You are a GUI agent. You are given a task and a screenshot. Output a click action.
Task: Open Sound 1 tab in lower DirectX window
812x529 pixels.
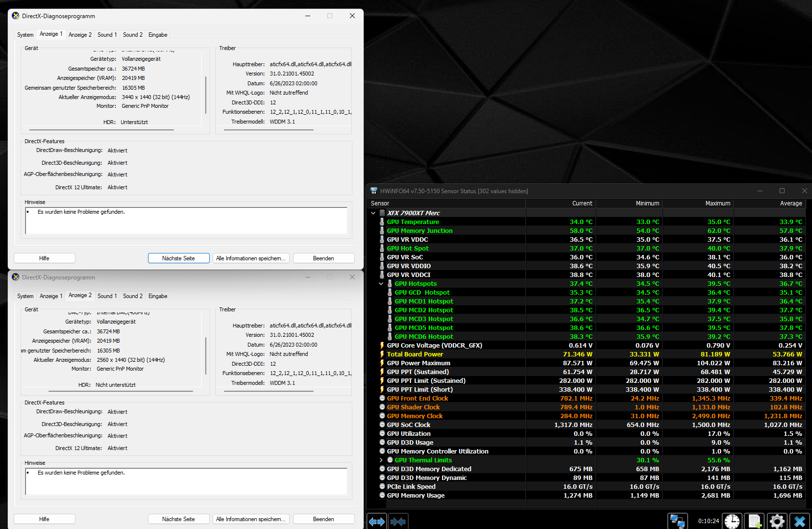tap(107, 296)
